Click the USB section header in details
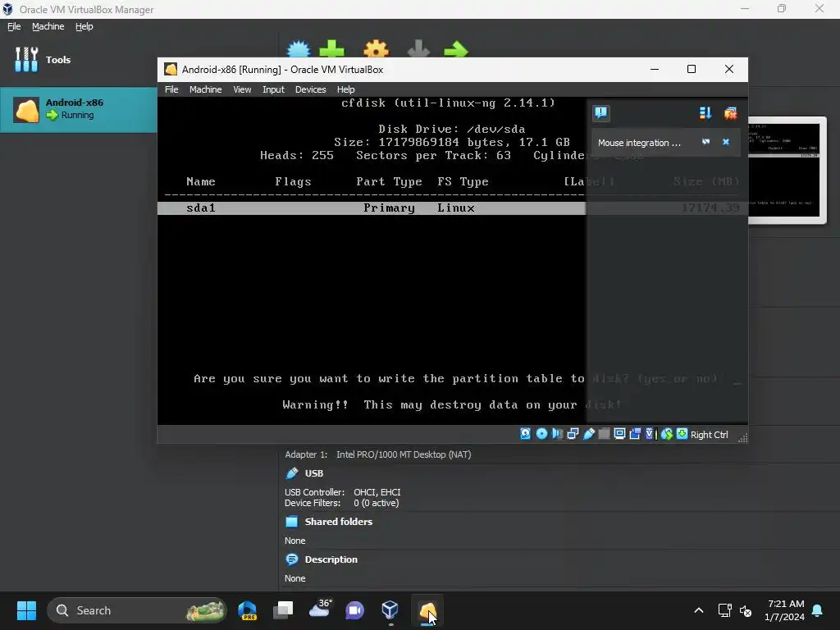This screenshot has height=630, width=840. click(x=313, y=473)
